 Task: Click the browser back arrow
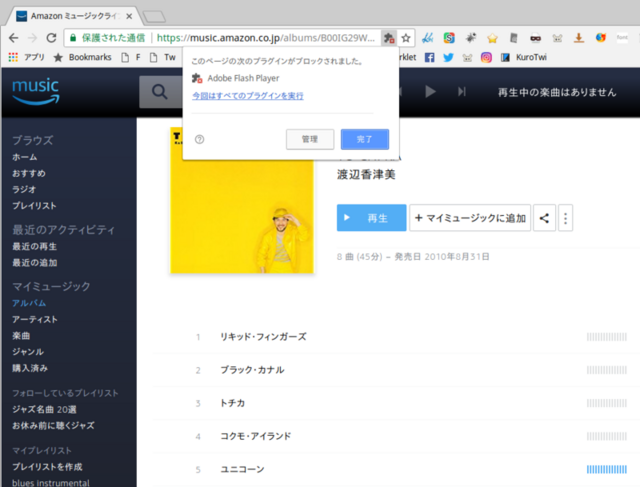point(13,38)
